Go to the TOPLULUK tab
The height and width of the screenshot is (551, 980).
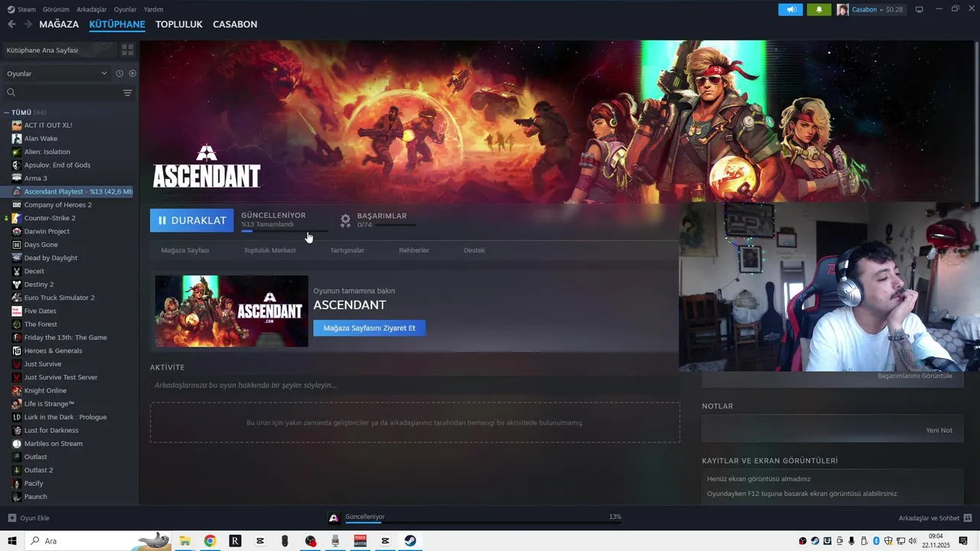pos(179,24)
